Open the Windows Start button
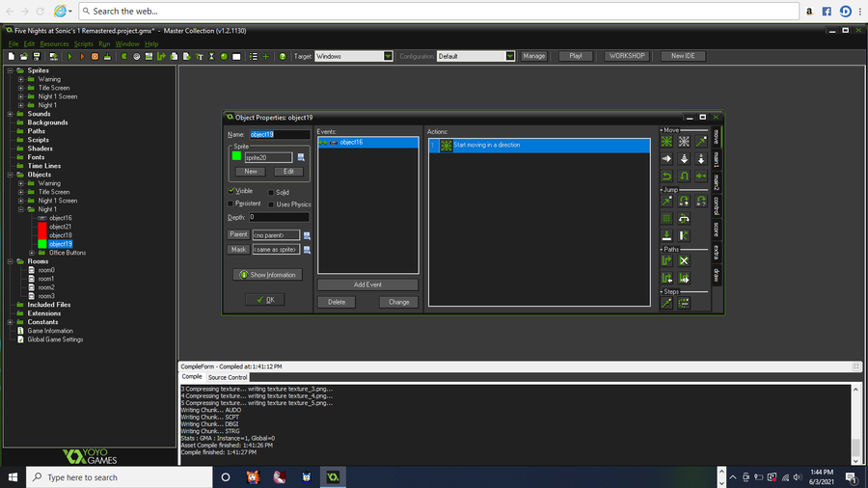The height and width of the screenshot is (488, 868). (13, 477)
